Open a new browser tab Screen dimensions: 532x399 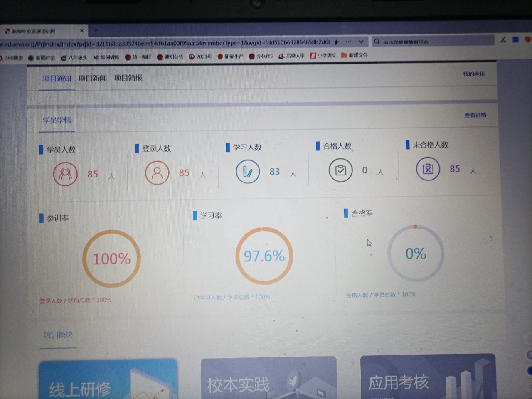click(x=96, y=30)
